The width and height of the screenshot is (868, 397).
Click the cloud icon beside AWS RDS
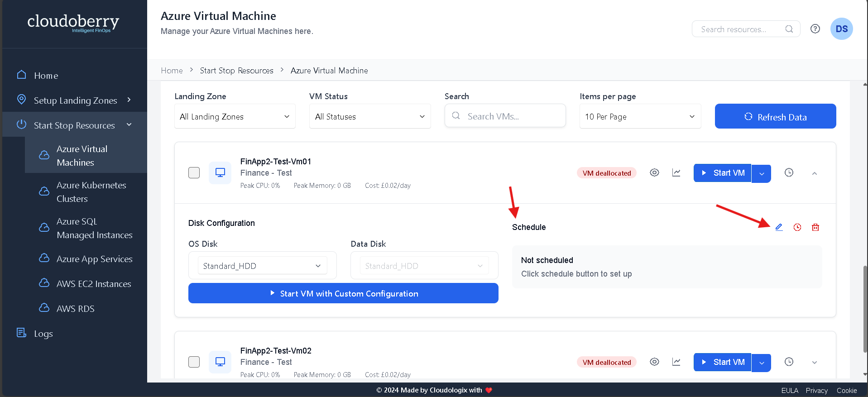pyautogui.click(x=44, y=308)
